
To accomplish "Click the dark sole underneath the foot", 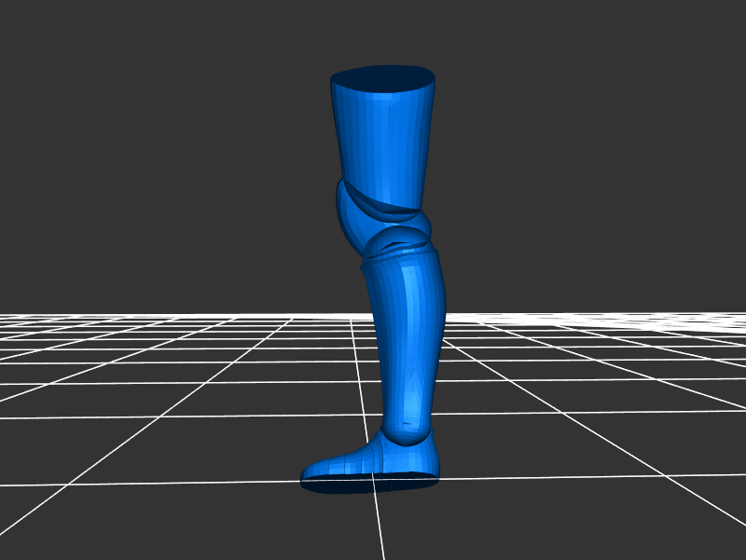I will [373, 483].
